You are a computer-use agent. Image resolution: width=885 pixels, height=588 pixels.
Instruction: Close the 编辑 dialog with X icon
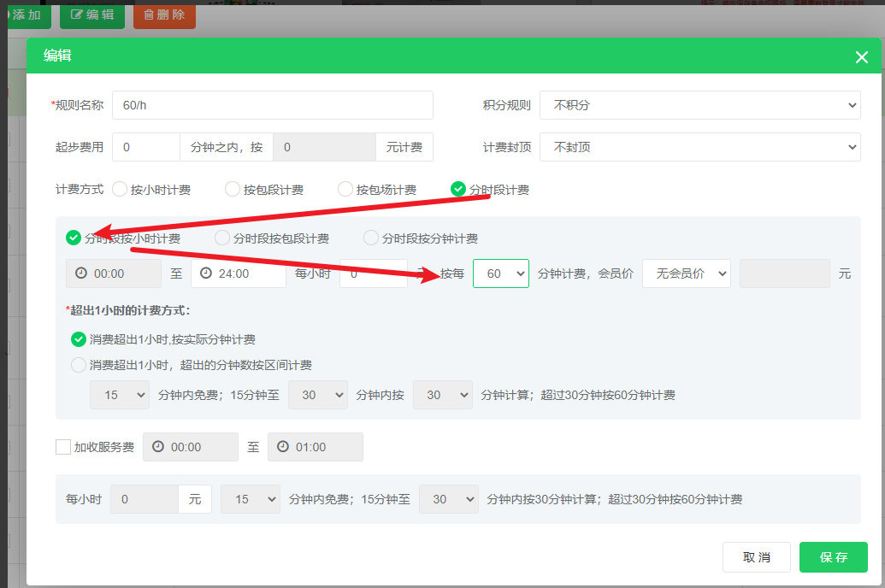[861, 57]
